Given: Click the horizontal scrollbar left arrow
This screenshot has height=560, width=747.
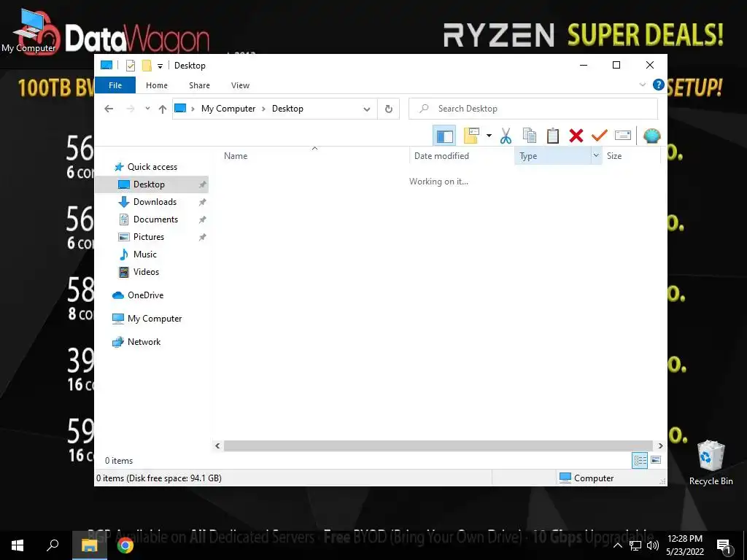Looking at the screenshot, I should click(x=217, y=446).
